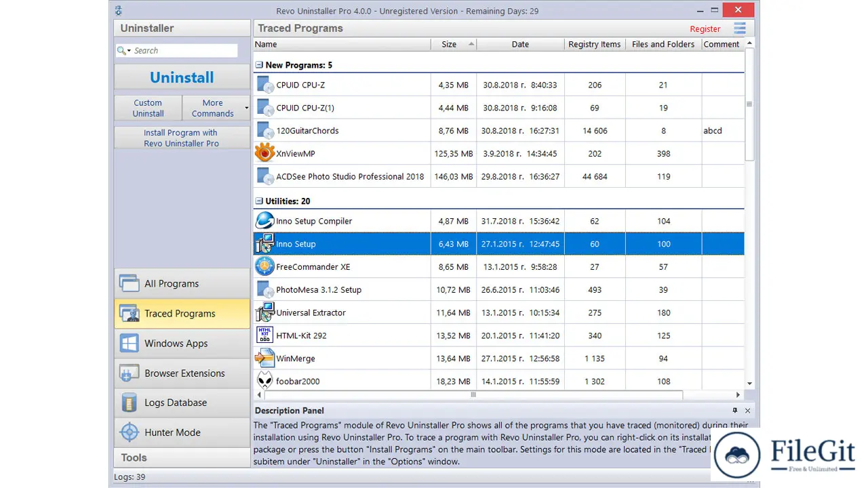
Task: Click the CPUID CPU-Z(1) program icon
Action: pyautogui.click(x=264, y=108)
